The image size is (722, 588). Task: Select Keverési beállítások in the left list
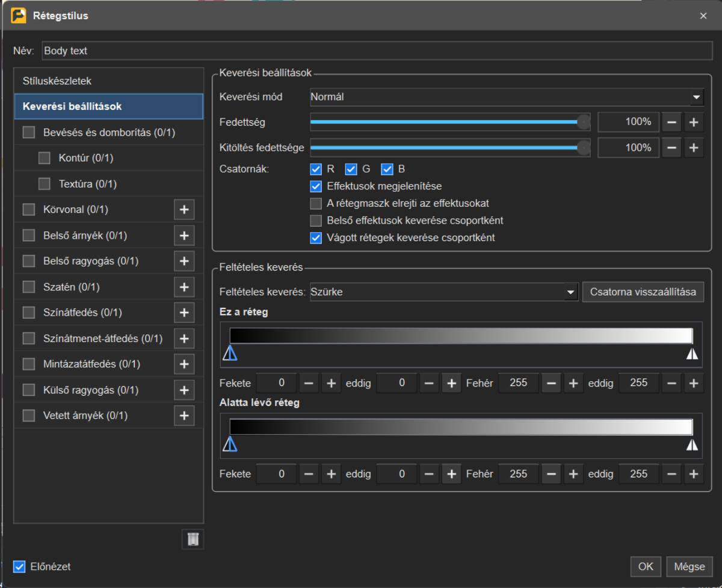pyautogui.click(x=109, y=106)
